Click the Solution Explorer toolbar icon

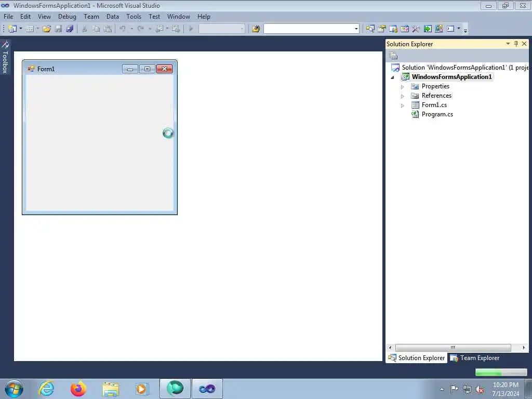pyautogui.click(x=370, y=29)
